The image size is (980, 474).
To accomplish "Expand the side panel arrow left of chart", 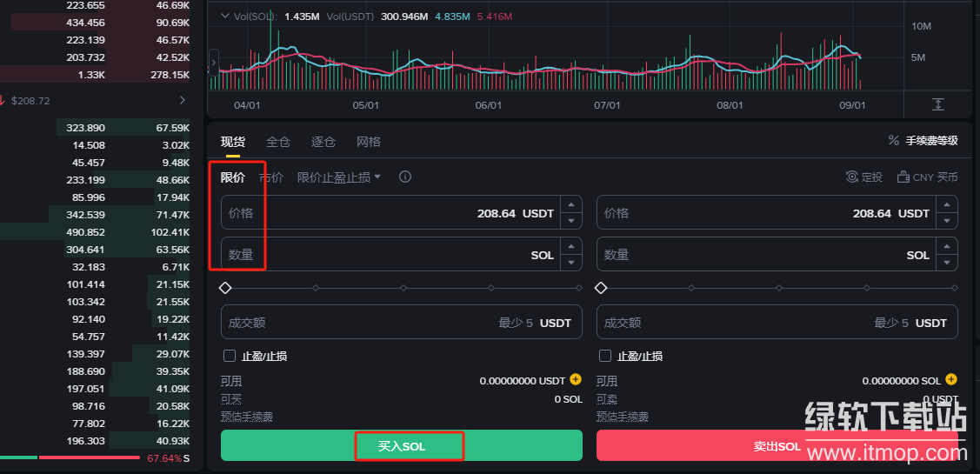I will (213, 63).
